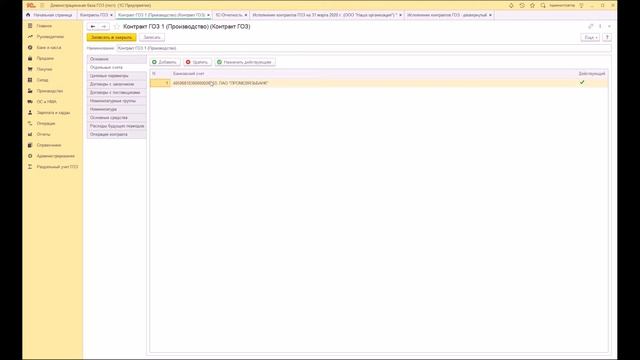Open the service settings icon beside the username
Image resolution: width=640 pixels, height=360 pixels.
click(581, 5)
